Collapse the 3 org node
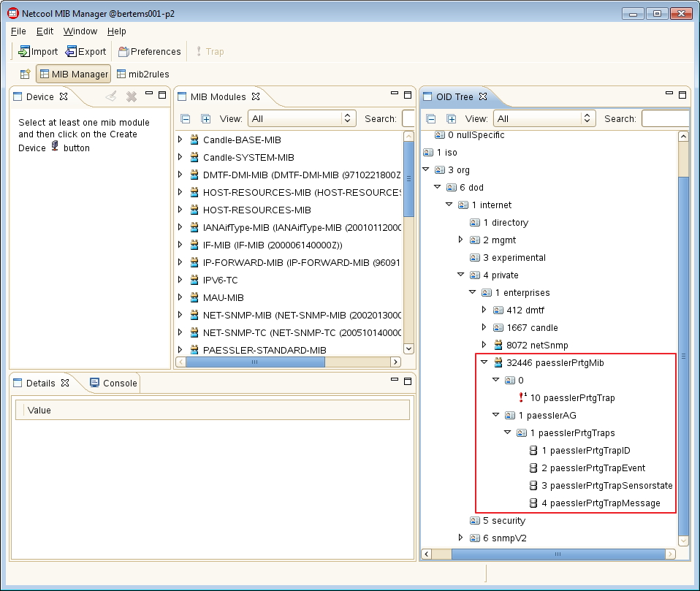 pyautogui.click(x=426, y=169)
